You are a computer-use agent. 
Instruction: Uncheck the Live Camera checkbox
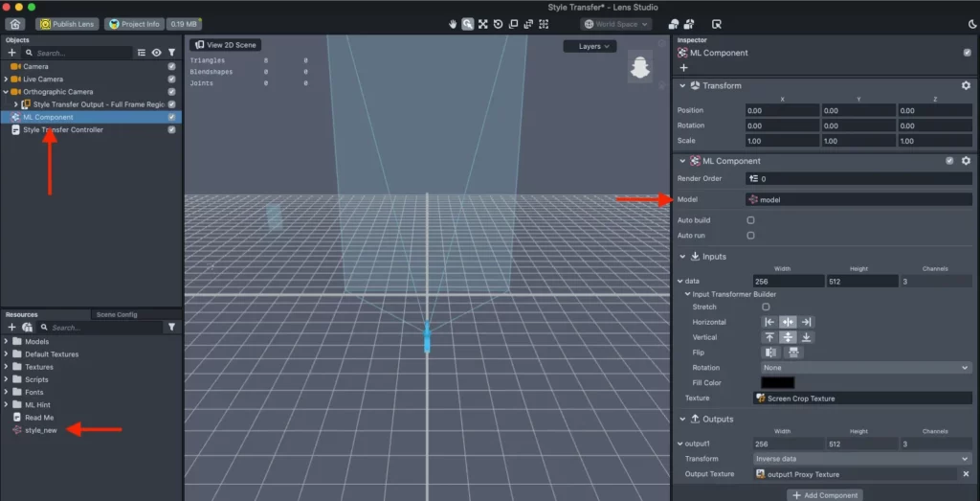pos(172,79)
